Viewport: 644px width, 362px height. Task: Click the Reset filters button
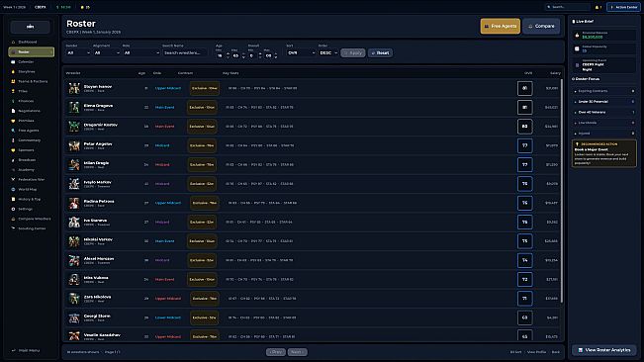pos(380,53)
